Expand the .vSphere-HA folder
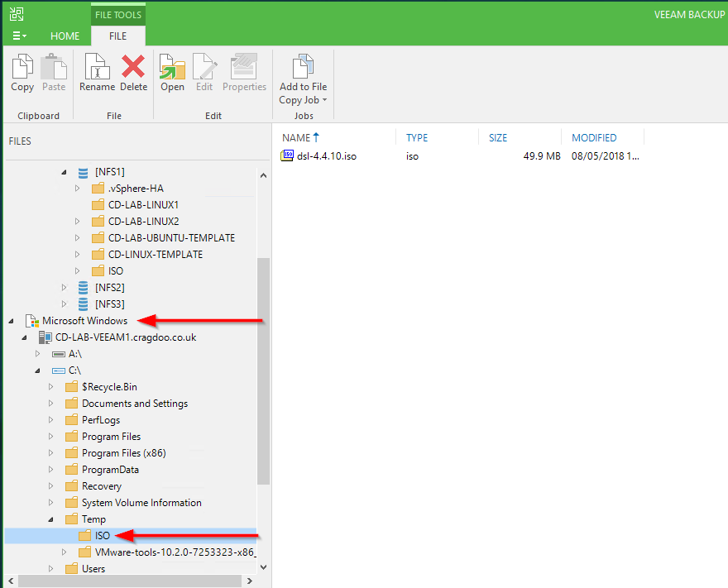728x588 pixels. (77, 189)
